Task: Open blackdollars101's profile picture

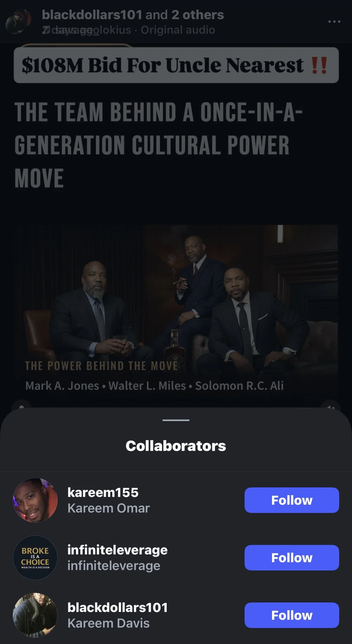Action: (35, 615)
